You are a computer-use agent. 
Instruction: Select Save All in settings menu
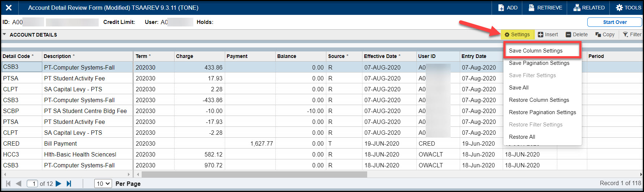point(519,88)
